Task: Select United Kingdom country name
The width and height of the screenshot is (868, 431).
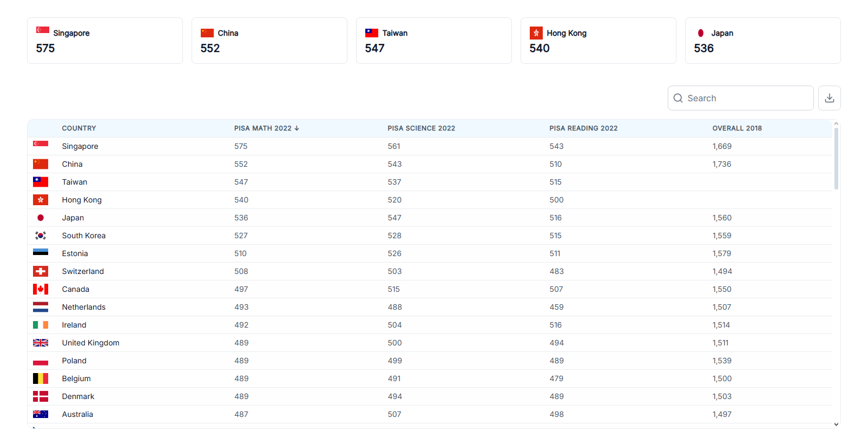Action: (x=91, y=343)
